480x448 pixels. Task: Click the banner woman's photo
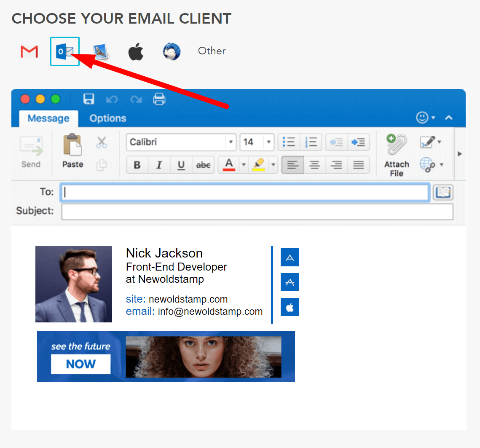click(203, 357)
